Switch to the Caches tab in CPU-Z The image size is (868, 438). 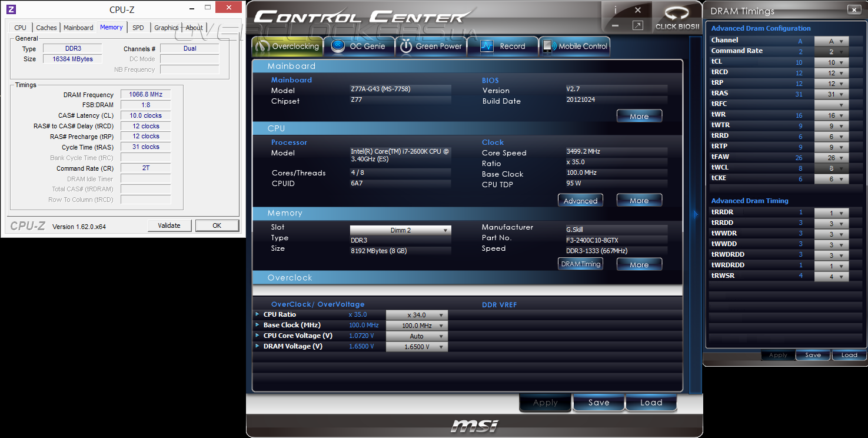pyautogui.click(x=46, y=28)
